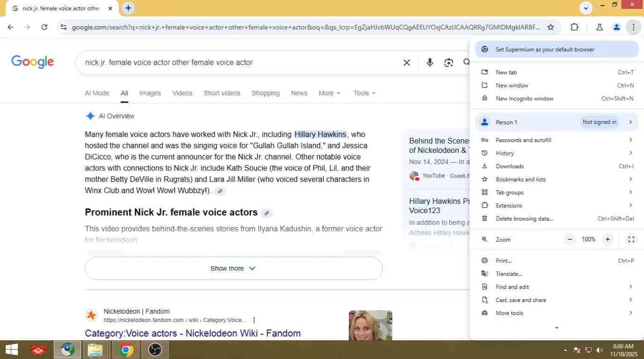Go back to the previous page

pyautogui.click(x=10, y=27)
